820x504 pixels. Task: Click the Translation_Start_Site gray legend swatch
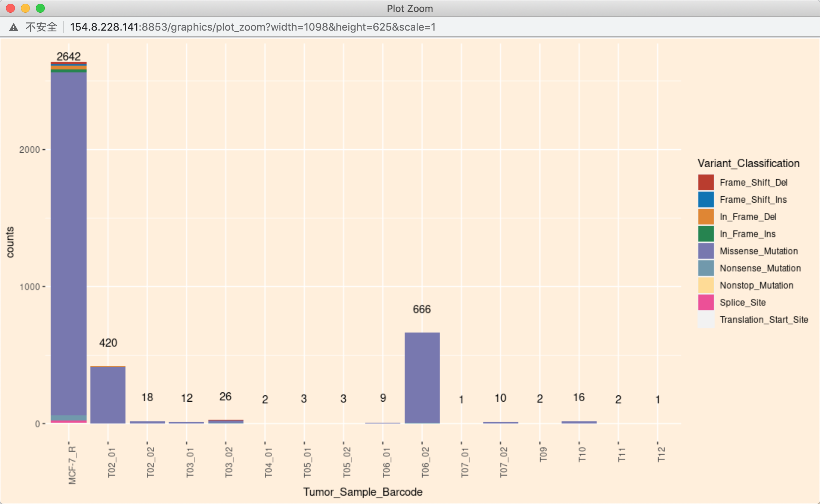click(x=706, y=320)
